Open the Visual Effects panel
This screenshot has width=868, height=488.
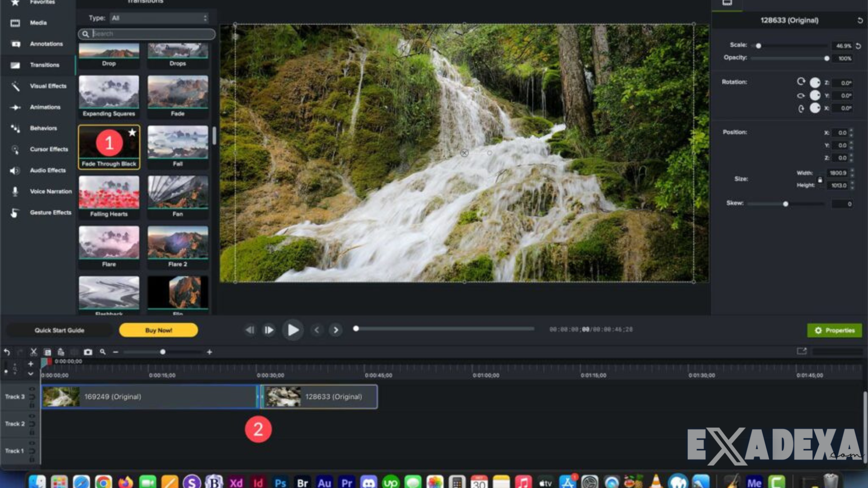click(47, 86)
